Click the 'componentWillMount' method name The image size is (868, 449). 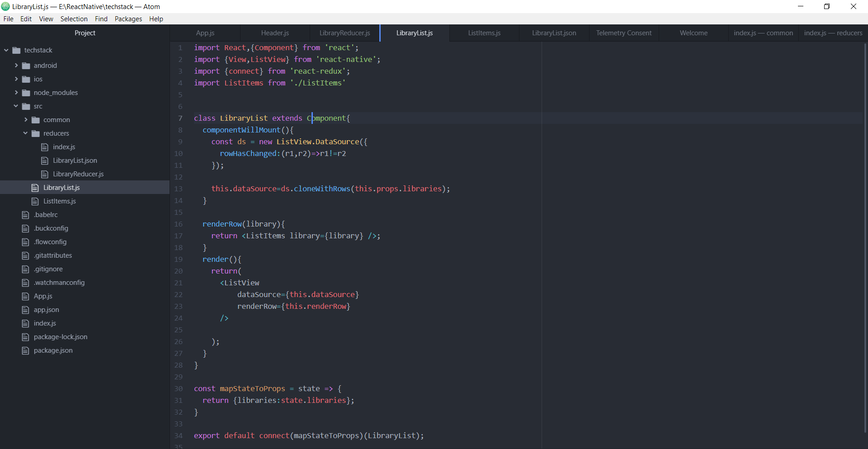pyautogui.click(x=241, y=130)
